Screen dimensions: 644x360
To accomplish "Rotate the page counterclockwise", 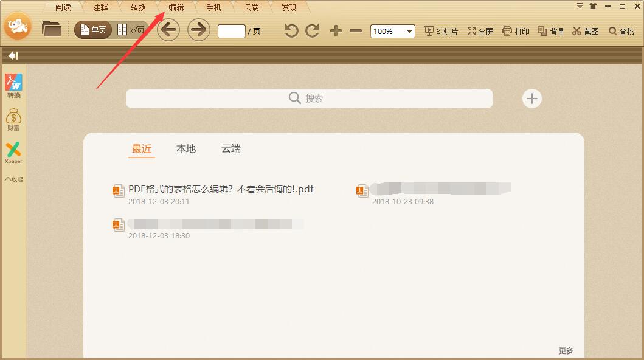I will coord(291,30).
